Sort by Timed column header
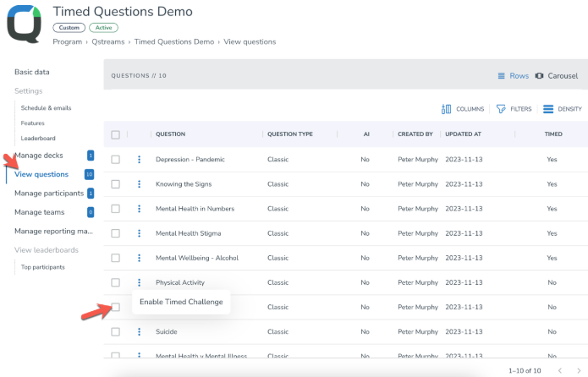The width and height of the screenshot is (588, 377). pyautogui.click(x=553, y=134)
